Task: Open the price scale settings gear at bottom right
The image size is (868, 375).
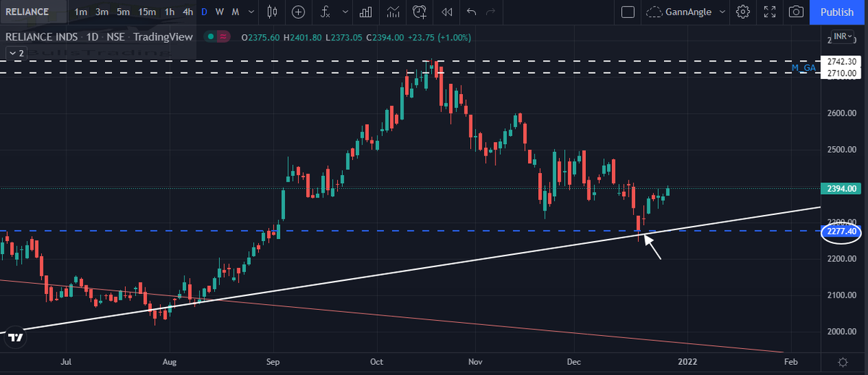Action: coord(843,361)
